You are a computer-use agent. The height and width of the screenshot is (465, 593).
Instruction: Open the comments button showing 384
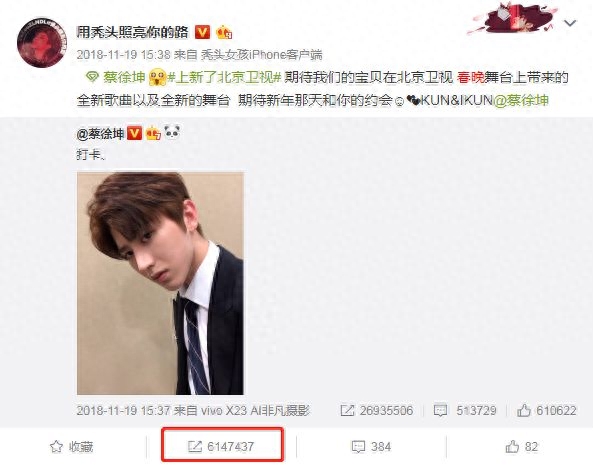click(x=371, y=447)
